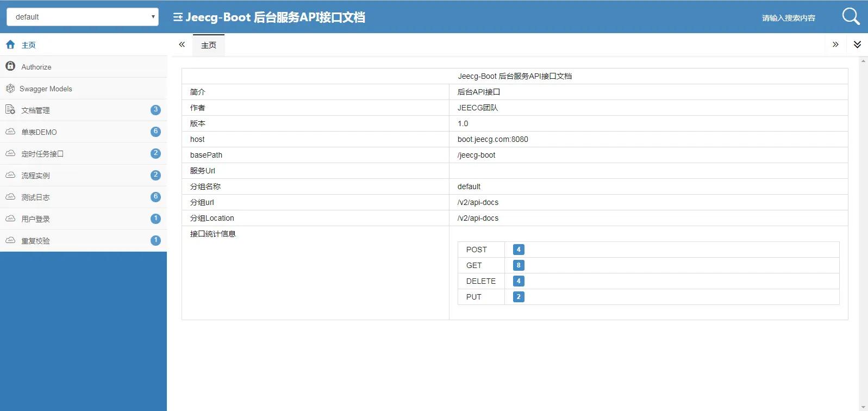Click the Jeecg-Boot 后台服务API接口文档 header title
The image size is (868, 411).
click(276, 17)
